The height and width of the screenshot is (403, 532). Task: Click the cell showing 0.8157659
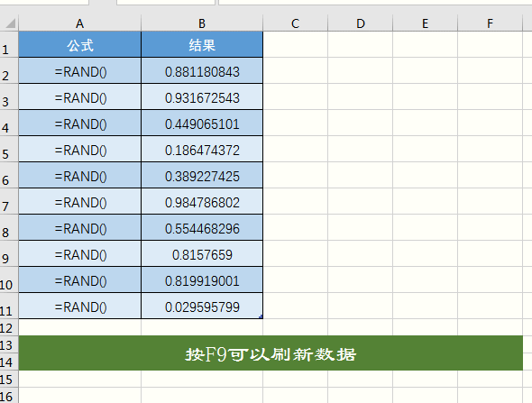tap(202, 253)
